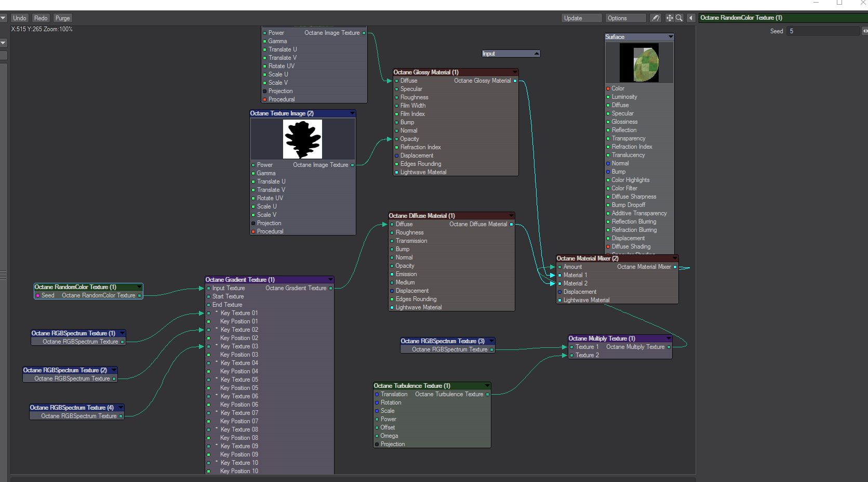Image resolution: width=868 pixels, height=482 pixels.
Task: Select the pencil tidy-nodes icon in toolbar
Action: point(656,18)
